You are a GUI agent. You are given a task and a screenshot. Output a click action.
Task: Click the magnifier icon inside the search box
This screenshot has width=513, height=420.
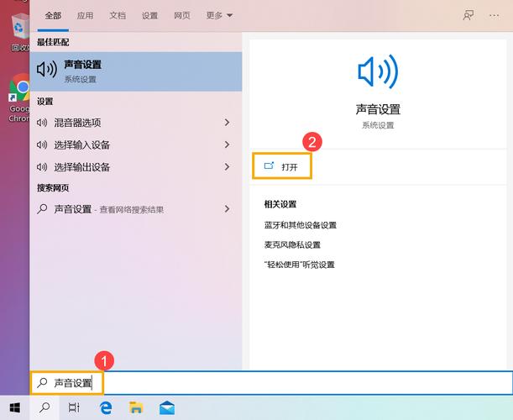click(42, 382)
